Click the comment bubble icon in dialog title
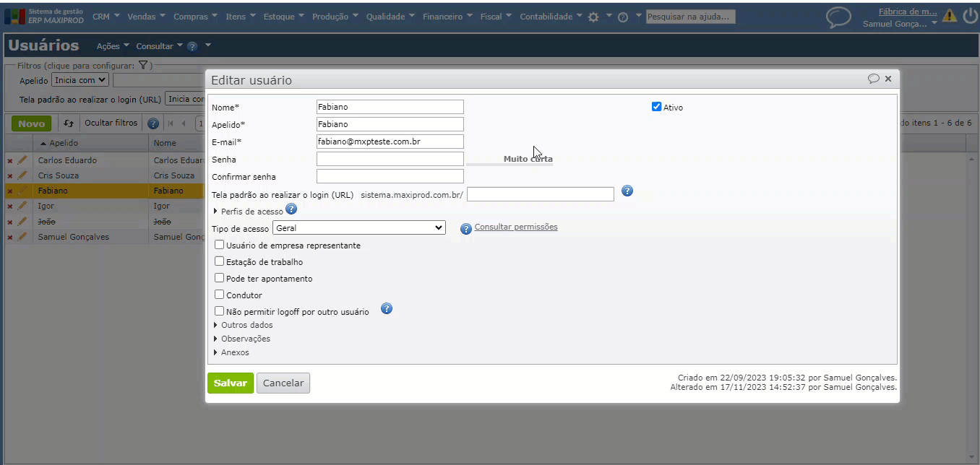The width and height of the screenshot is (980, 465). [874, 79]
